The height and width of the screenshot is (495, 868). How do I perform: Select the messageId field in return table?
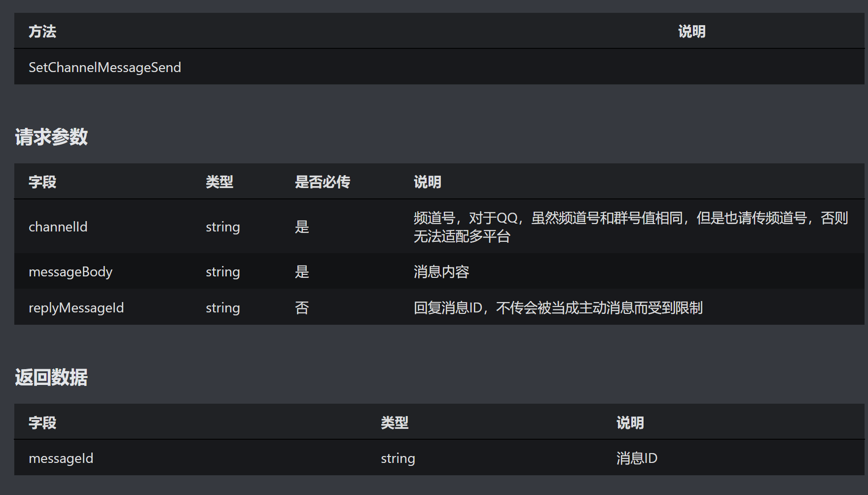[61, 458]
